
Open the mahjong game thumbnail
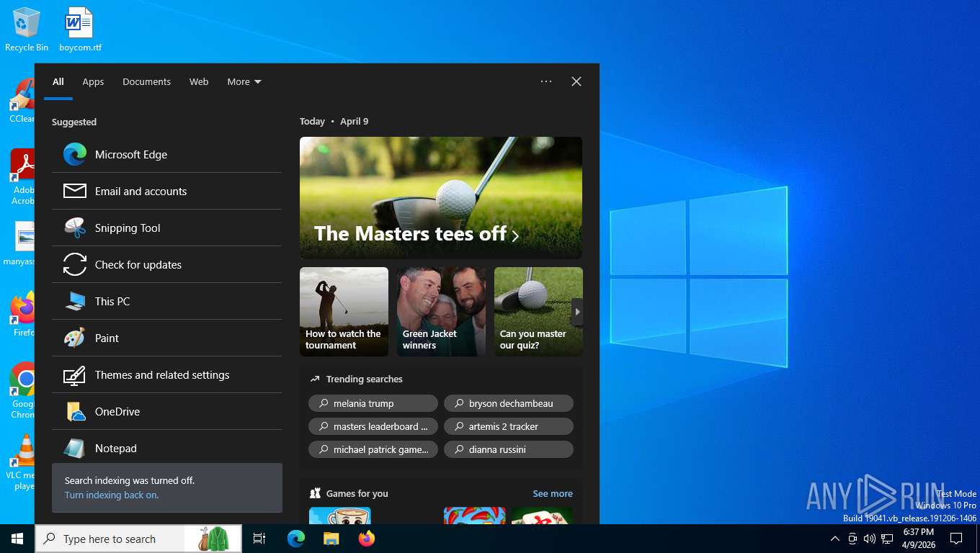pyautogui.click(x=543, y=516)
